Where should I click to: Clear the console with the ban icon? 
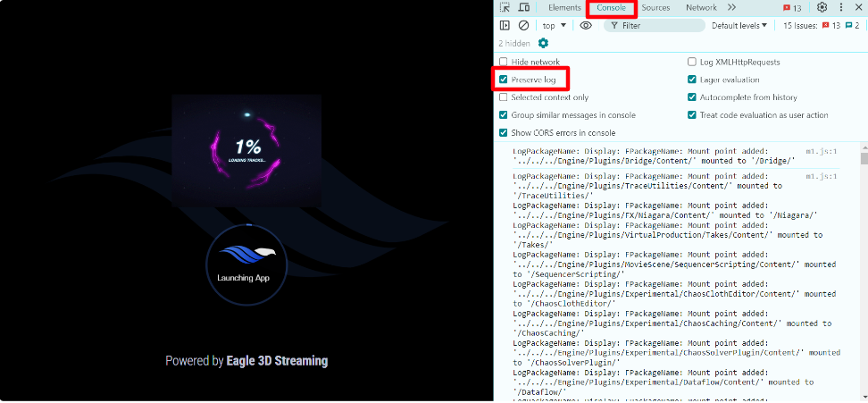click(x=523, y=26)
